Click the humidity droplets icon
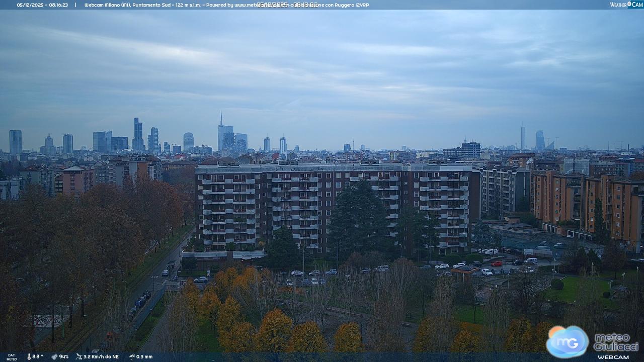Viewport: 644px width, 362px height. click(54, 356)
